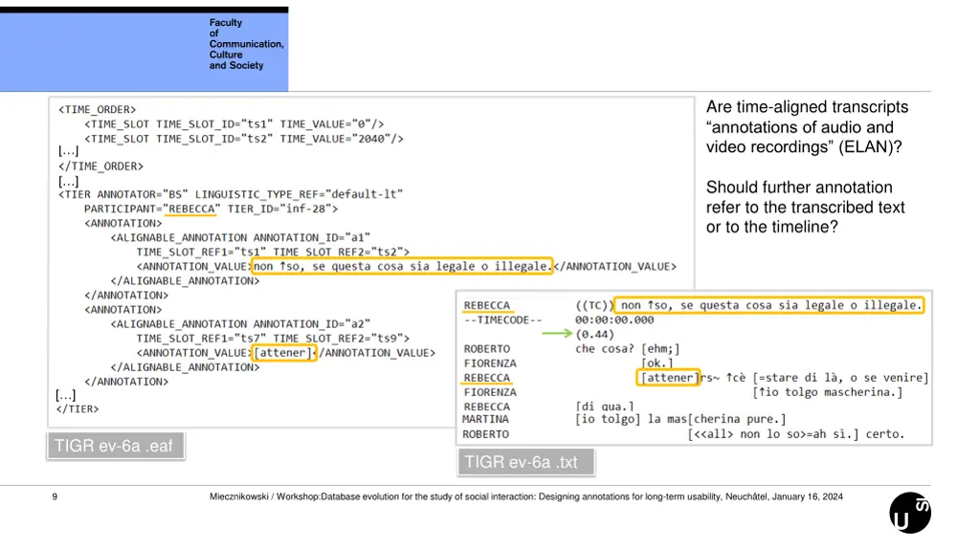This screenshot has height=551, width=980.
Task: Click ROBERTO's '[<<all> non lo so>=ah sì.] certo.' line
Action: 795,434
